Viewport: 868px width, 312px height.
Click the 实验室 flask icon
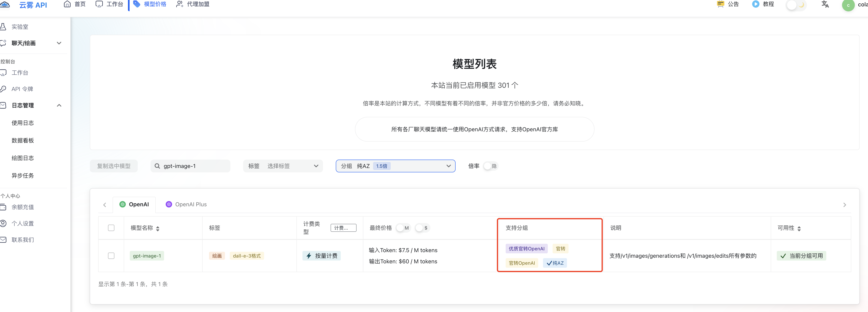pyautogui.click(x=3, y=27)
